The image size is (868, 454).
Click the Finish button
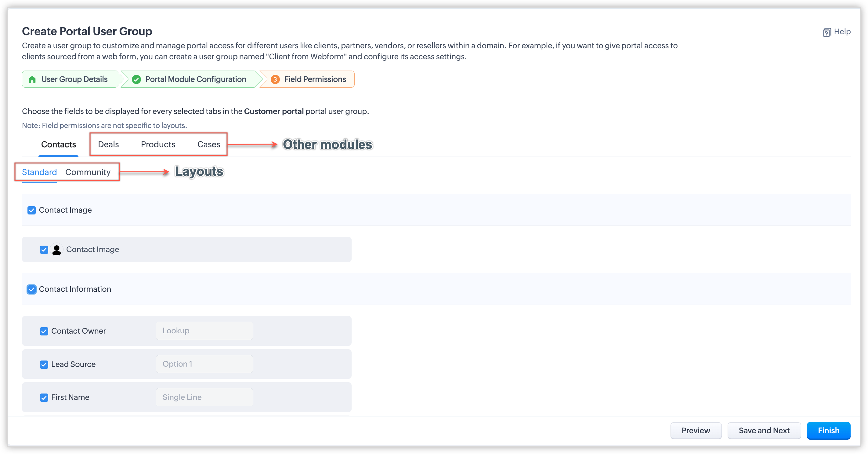click(828, 431)
